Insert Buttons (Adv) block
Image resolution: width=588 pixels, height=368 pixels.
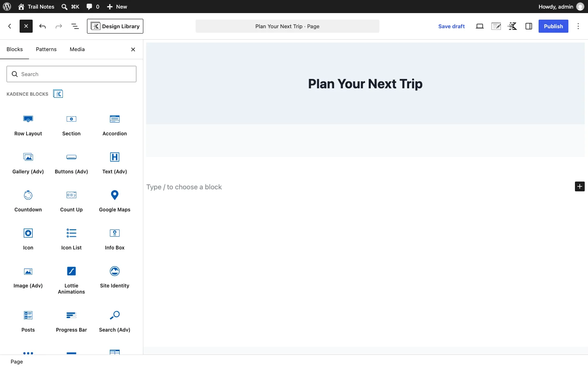pos(71,164)
